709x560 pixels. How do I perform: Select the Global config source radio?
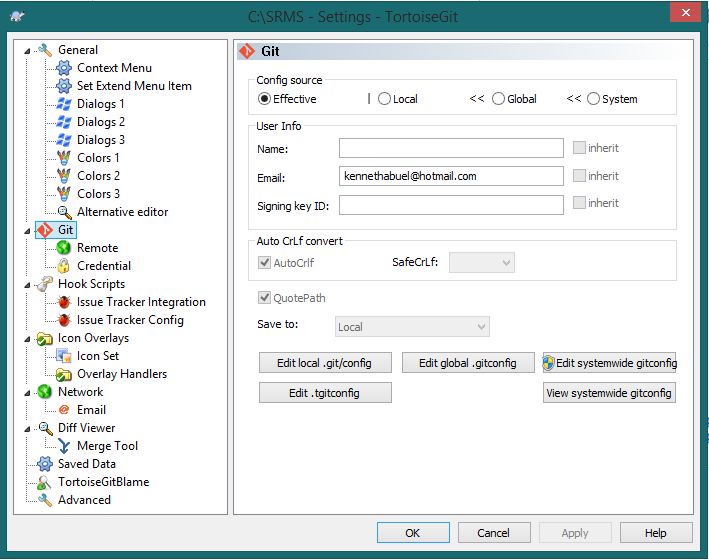coord(498,99)
